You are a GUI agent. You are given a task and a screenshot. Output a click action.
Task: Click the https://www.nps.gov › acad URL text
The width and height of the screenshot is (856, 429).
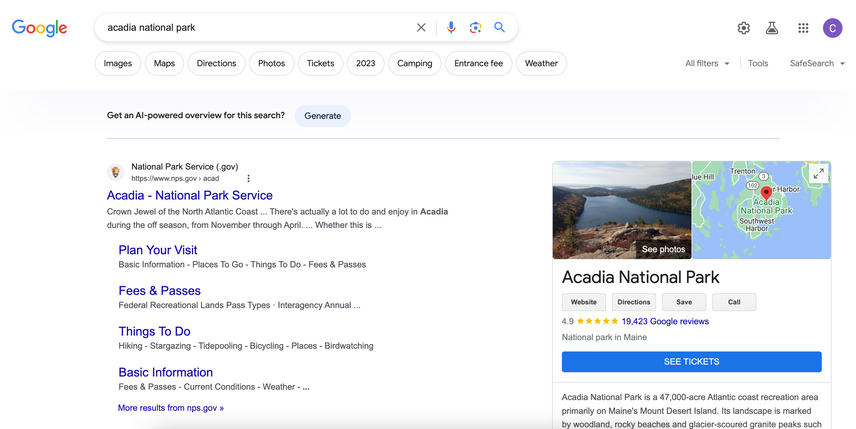175,178
